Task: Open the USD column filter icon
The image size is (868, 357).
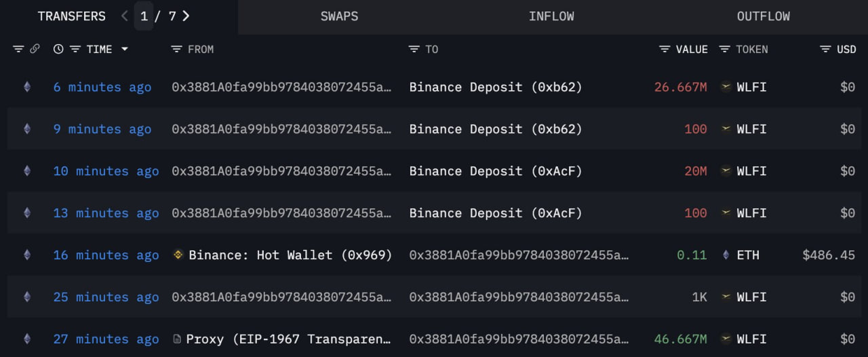Action: 825,49
